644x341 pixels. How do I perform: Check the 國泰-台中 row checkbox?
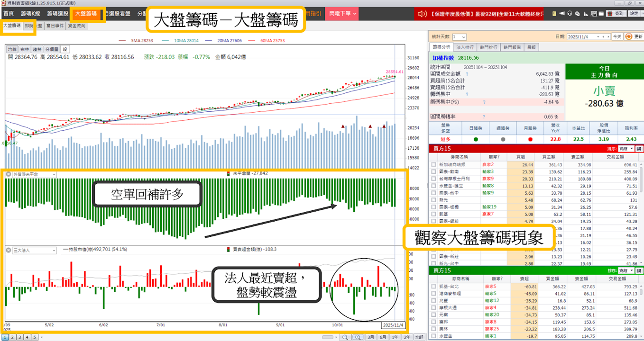click(x=433, y=193)
